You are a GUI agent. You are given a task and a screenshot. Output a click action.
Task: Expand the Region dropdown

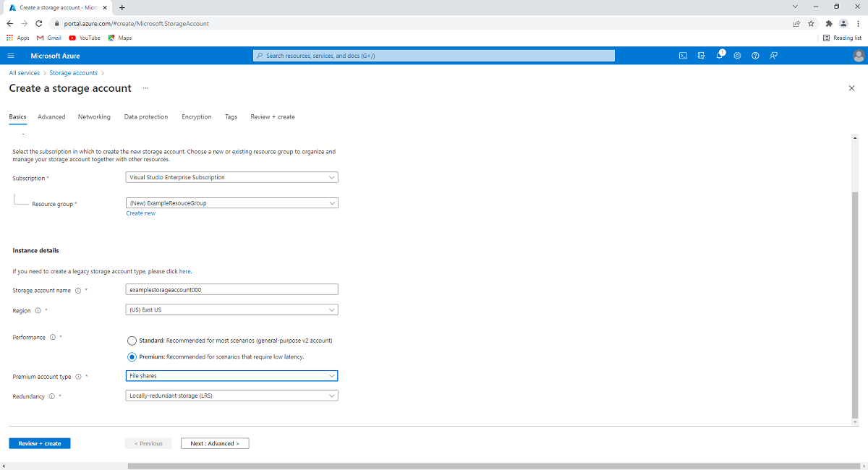coord(232,310)
